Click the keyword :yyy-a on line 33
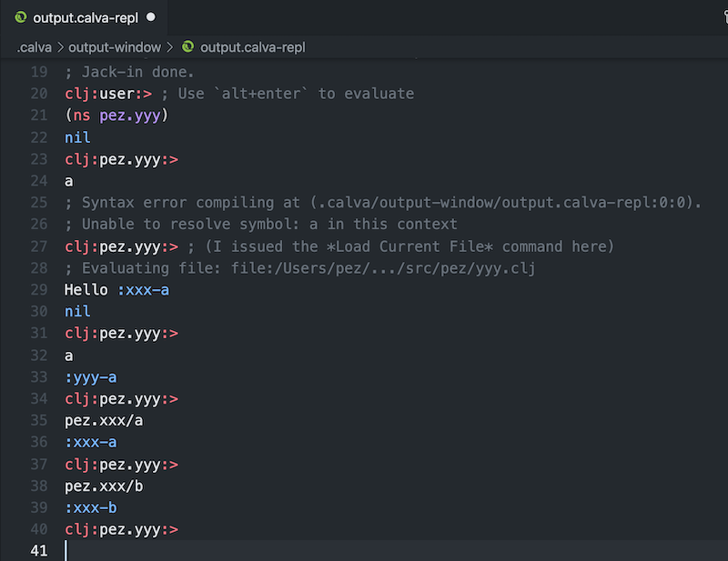 (90, 377)
